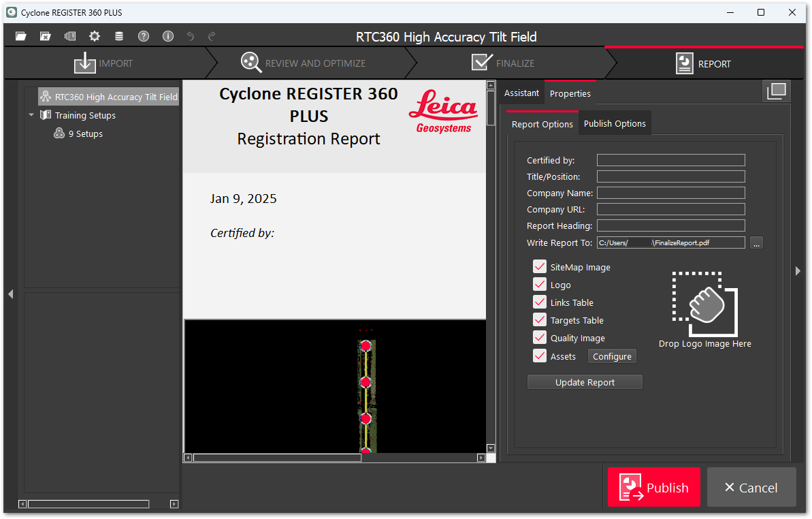This screenshot has width=812, height=519.
Task: Click the Update Report button
Action: pos(585,382)
